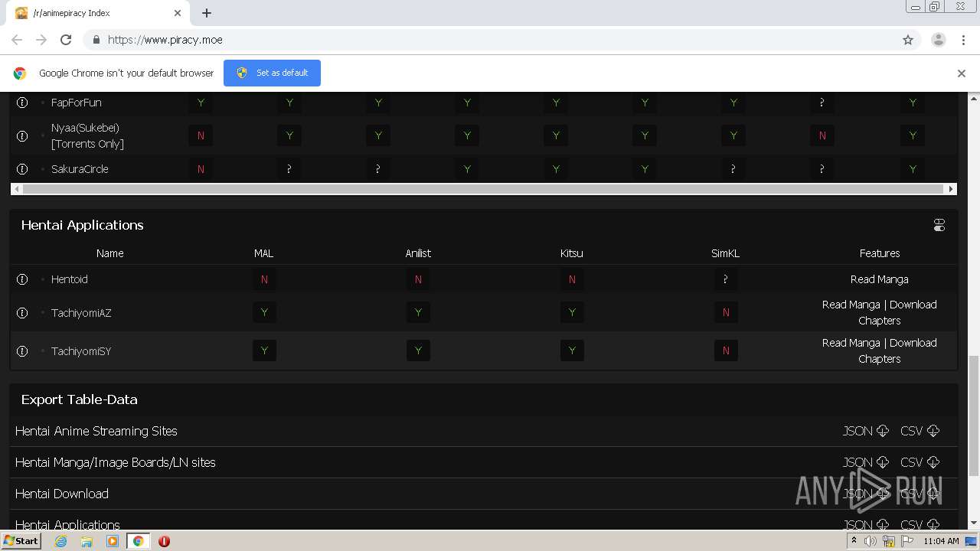Open the TachiyomiSY link

81,350
